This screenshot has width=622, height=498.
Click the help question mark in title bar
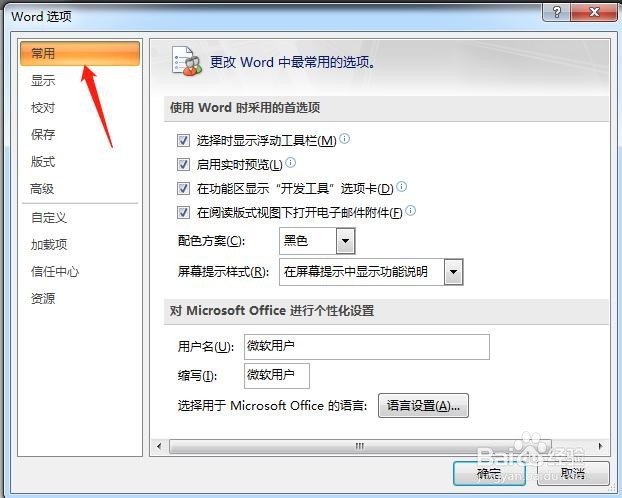[x=556, y=12]
